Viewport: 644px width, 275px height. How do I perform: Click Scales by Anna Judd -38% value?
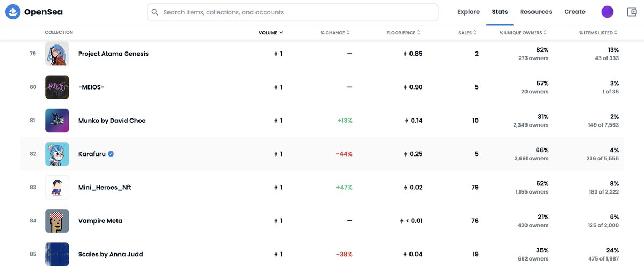[344, 254]
